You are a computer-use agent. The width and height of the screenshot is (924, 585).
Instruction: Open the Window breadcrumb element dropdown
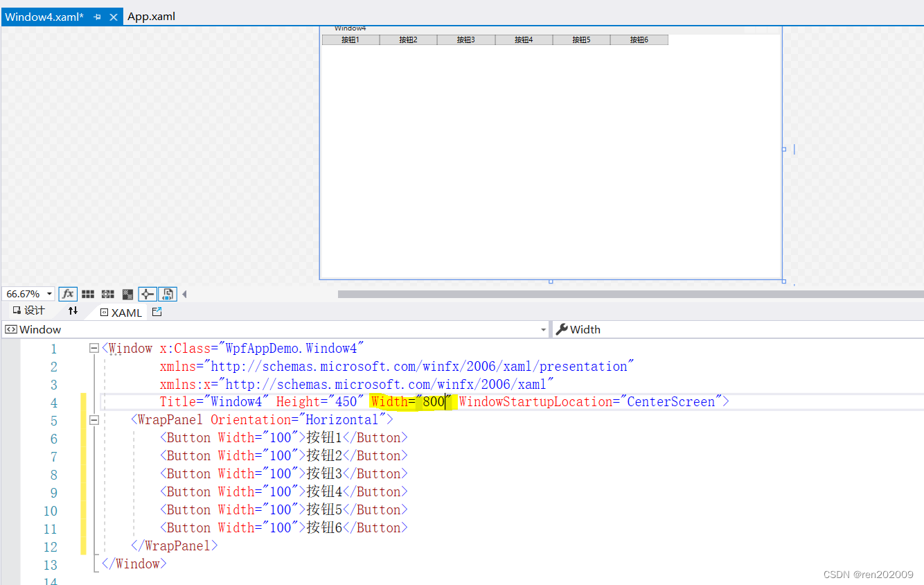coord(544,329)
